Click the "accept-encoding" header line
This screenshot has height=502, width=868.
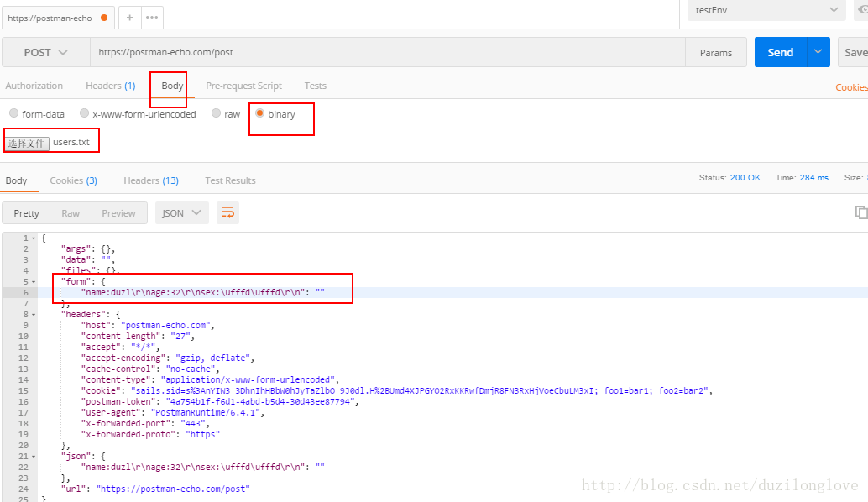click(168, 358)
